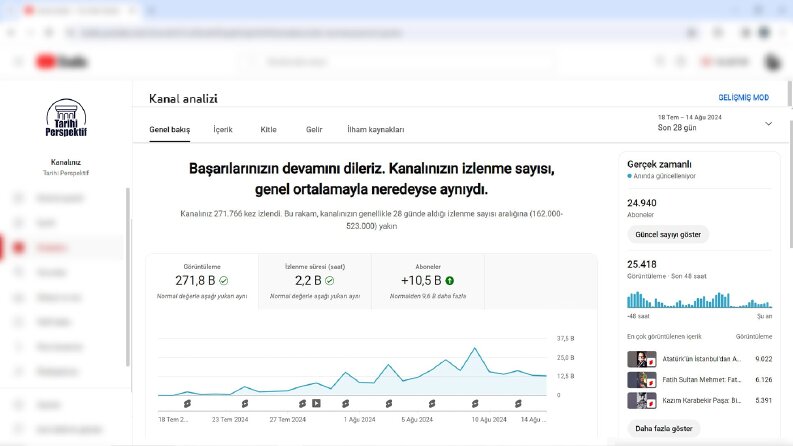Click the 6.126 view count
This screenshot has width=793, height=446.
point(764,380)
